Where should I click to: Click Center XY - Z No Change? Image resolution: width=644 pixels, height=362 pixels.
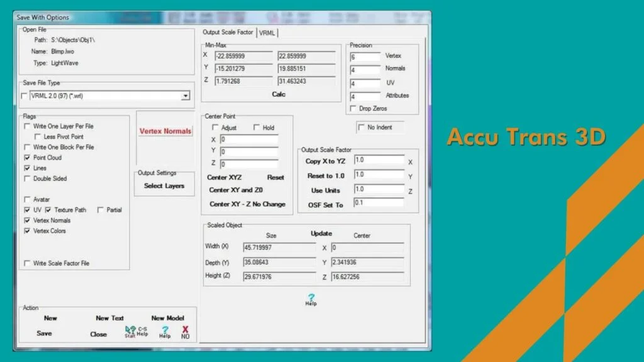(x=247, y=204)
